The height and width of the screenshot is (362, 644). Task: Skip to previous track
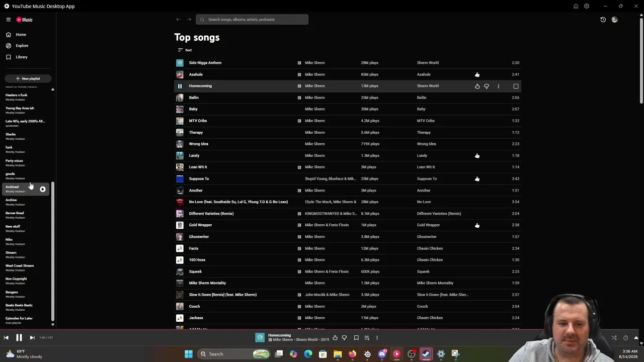click(6, 338)
